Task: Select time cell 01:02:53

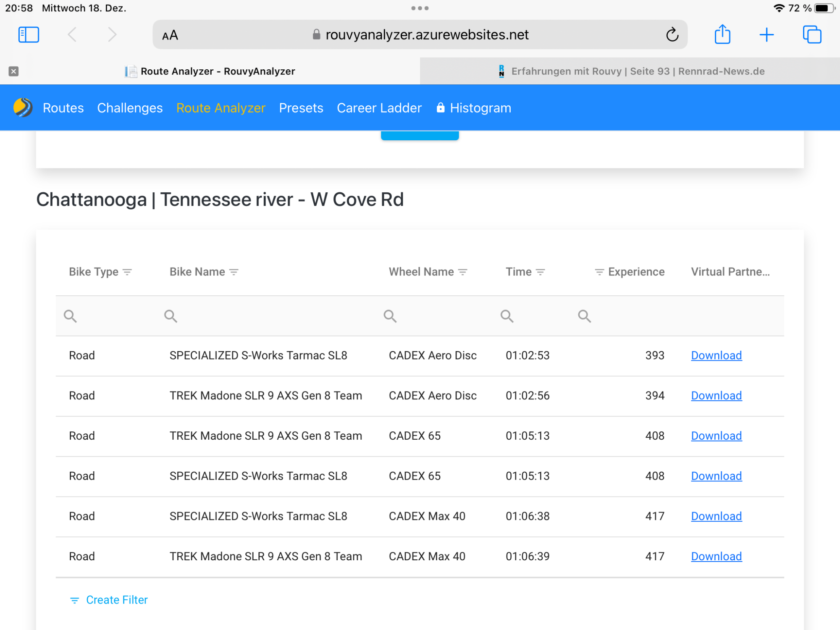Action: click(528, 355)
